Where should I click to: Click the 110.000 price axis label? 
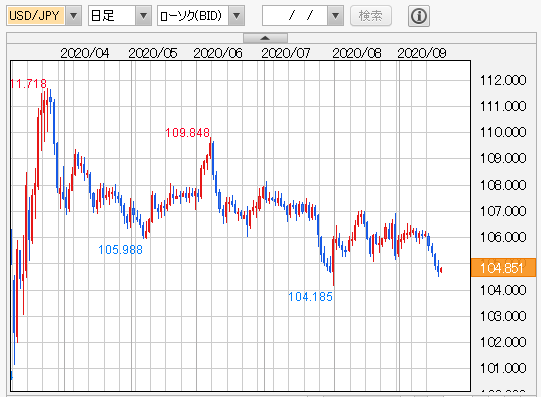(503, 132)
